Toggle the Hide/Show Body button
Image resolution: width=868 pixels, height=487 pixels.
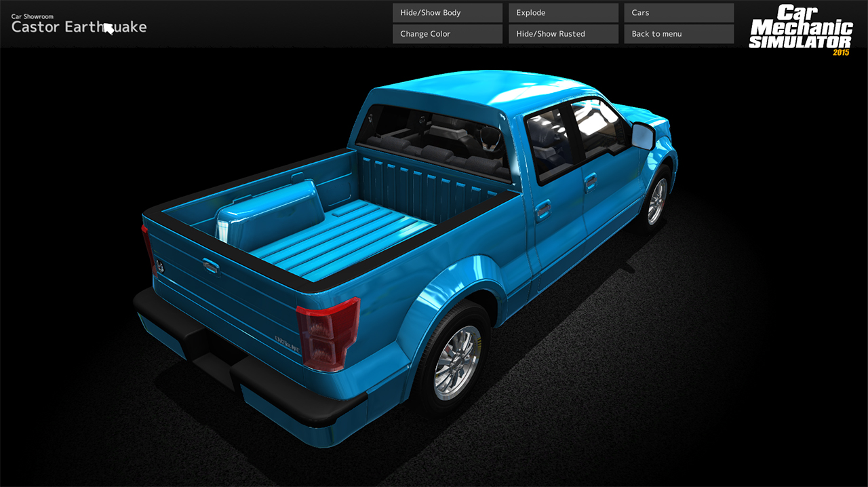(448, 13)
